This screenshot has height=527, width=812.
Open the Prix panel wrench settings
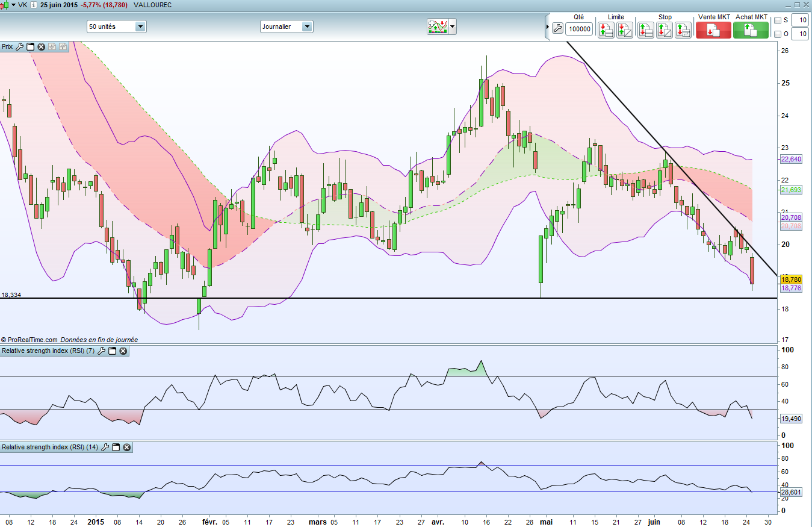[x=19, y=46]
